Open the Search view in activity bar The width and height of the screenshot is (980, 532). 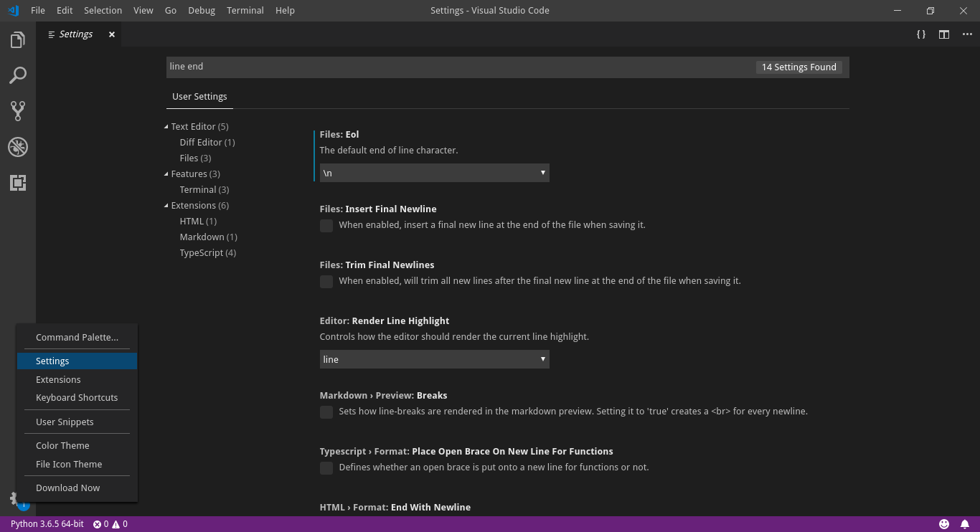click(x=18, y=75)
